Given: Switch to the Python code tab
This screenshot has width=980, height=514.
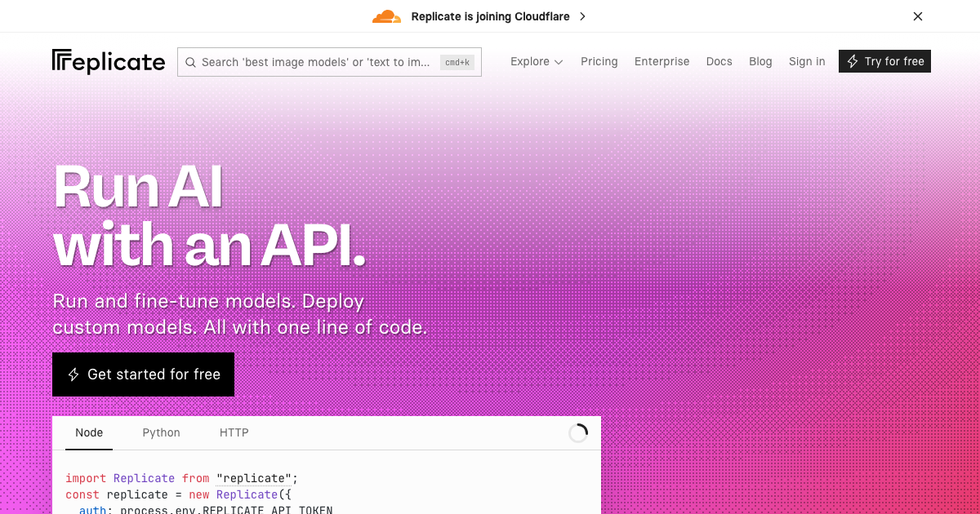Looking at the screenshot, I should point(161,432).
